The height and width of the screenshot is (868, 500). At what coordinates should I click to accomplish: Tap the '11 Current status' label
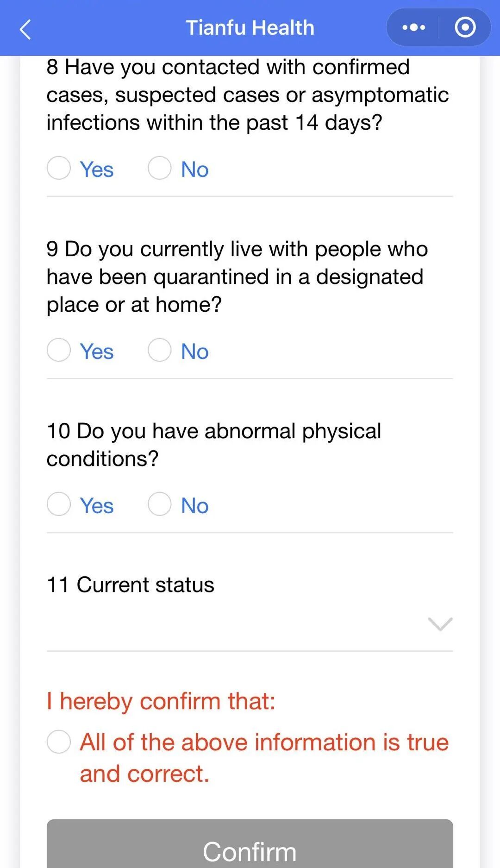coord(131,585)
